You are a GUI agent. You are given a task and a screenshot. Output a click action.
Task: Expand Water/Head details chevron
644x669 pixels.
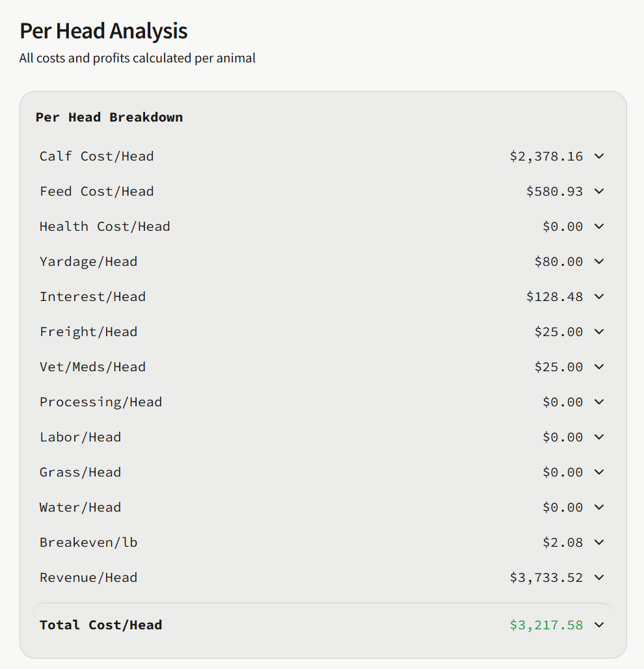(x=599, y=507)
